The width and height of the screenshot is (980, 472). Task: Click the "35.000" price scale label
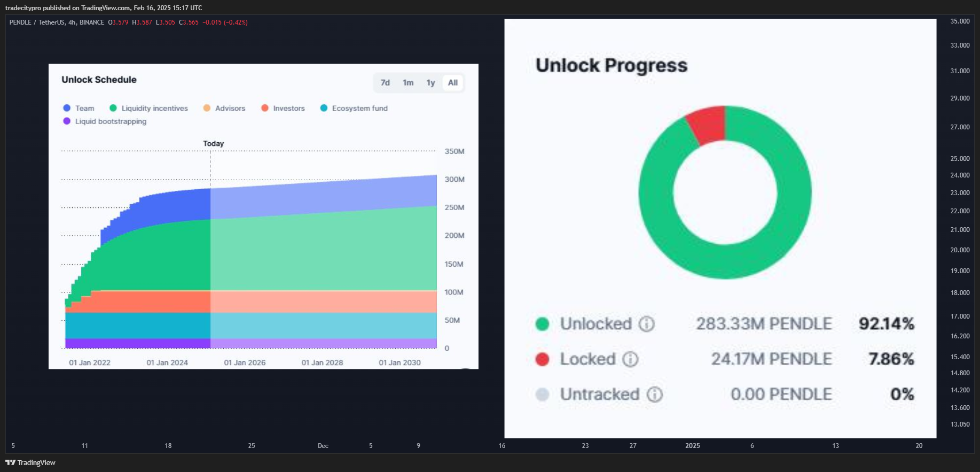point(960,21)
